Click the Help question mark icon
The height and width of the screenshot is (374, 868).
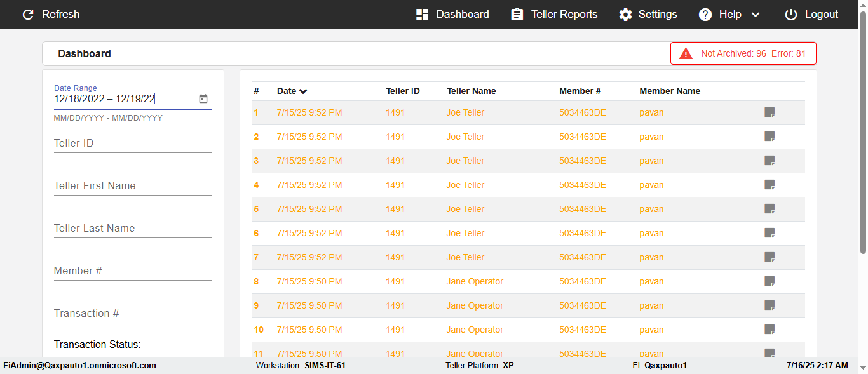[x=705, y=15]
